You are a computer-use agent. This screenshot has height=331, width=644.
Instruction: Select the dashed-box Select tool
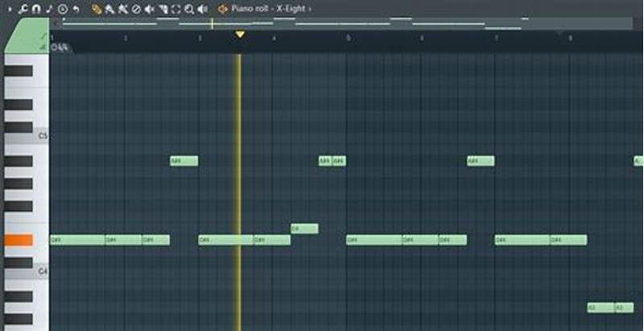[175, 9]
